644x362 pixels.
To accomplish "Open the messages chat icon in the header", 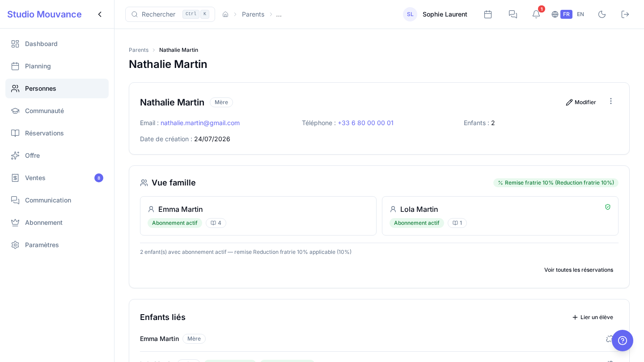I will tap(513, 14).
